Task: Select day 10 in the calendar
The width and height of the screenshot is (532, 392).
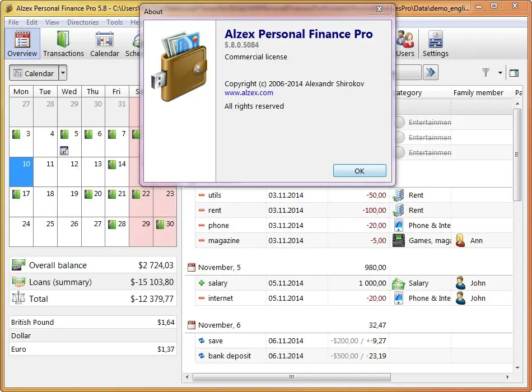Action: (x=21, y=172)
